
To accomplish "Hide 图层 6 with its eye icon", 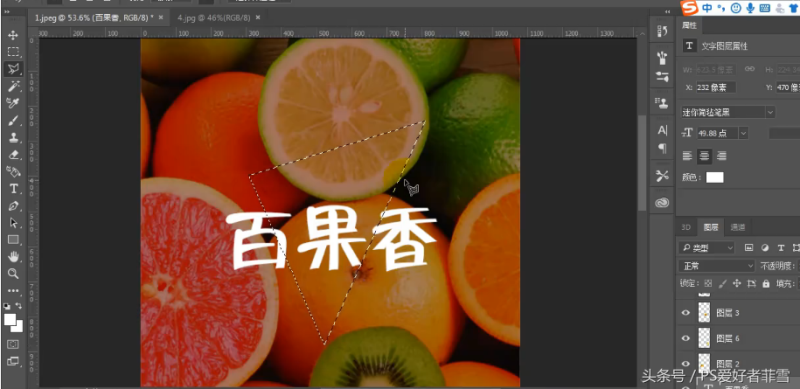I will (686, 338).
